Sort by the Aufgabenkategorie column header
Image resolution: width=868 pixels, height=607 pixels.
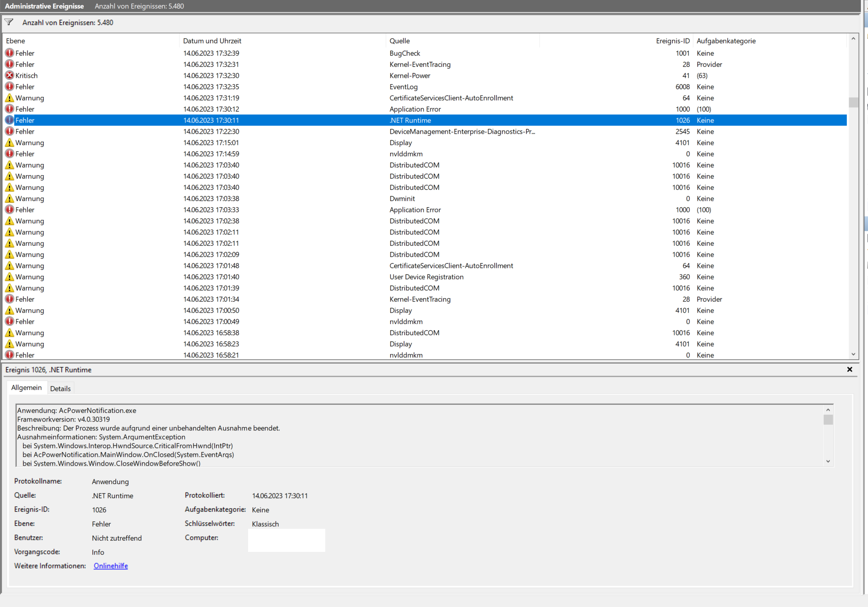(x=770, y=41)
